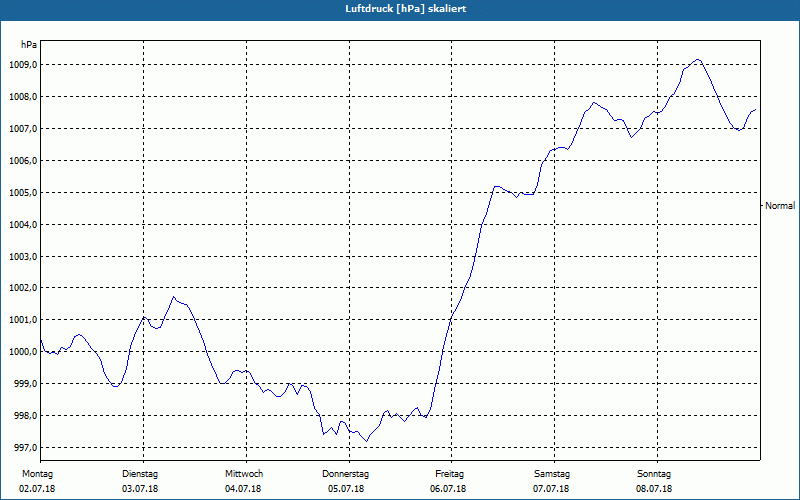Click the 'Sonntag' day label
The height and width of the screenshot is (500, 800).
(654, 474)
